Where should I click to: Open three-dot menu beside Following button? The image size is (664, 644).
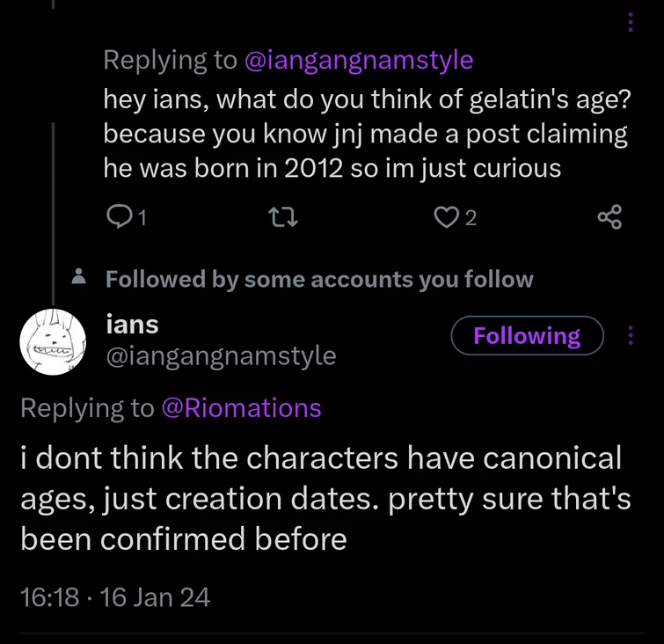630,336
